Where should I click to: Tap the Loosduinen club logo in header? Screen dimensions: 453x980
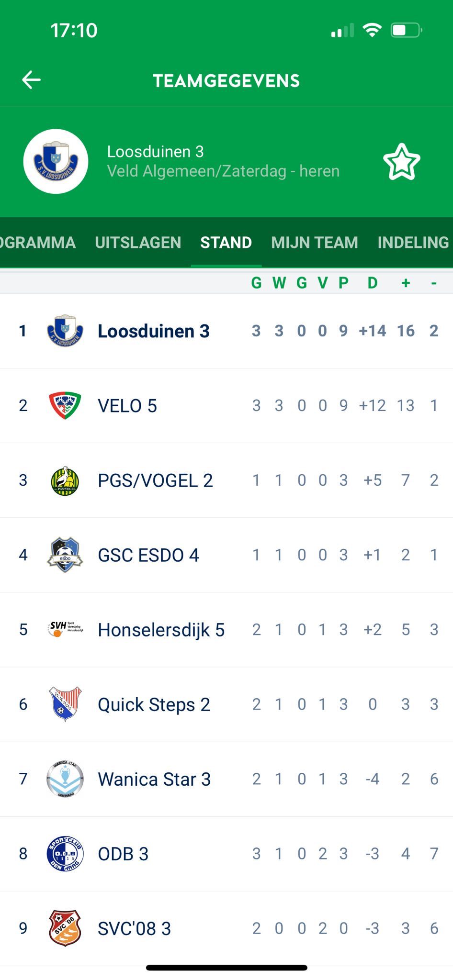(x=56, y=162)
